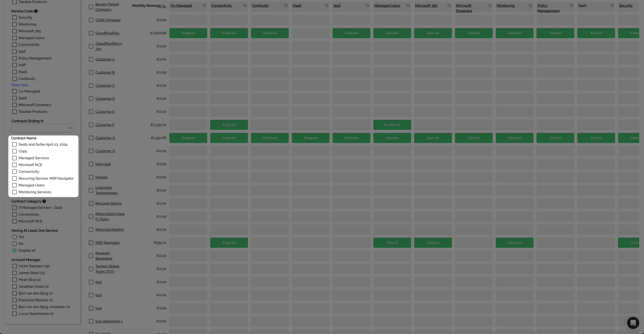Open the Customer G company link
Screen dimensions: 644x334
coord(105,138)
